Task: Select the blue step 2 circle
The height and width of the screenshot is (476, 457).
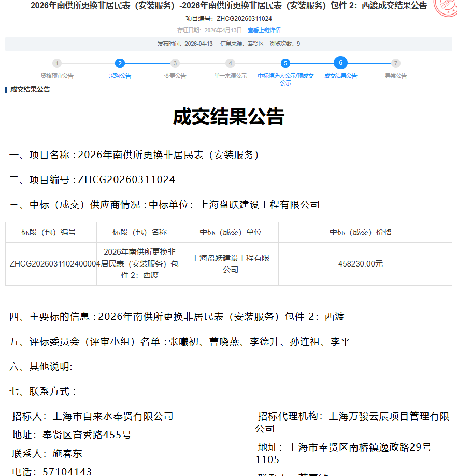Action: [x=120, y=63]
